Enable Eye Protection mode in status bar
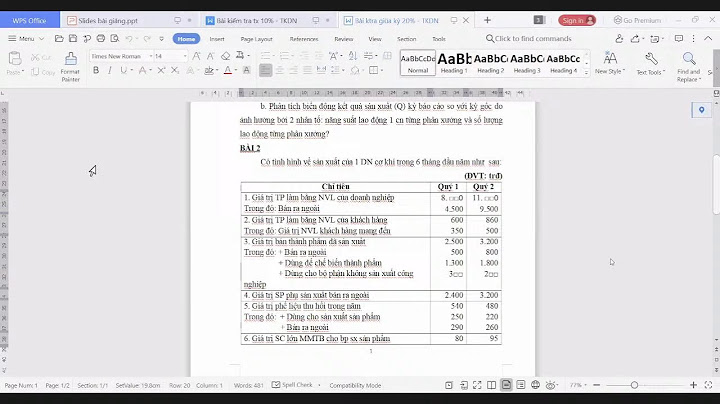The height and width of the screenshot is (404, 720). click(x=550, y=385)
